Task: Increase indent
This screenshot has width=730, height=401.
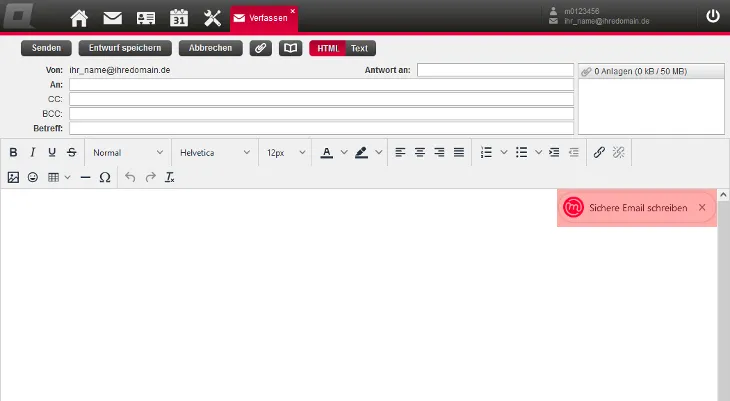Action: coord(554,152)
